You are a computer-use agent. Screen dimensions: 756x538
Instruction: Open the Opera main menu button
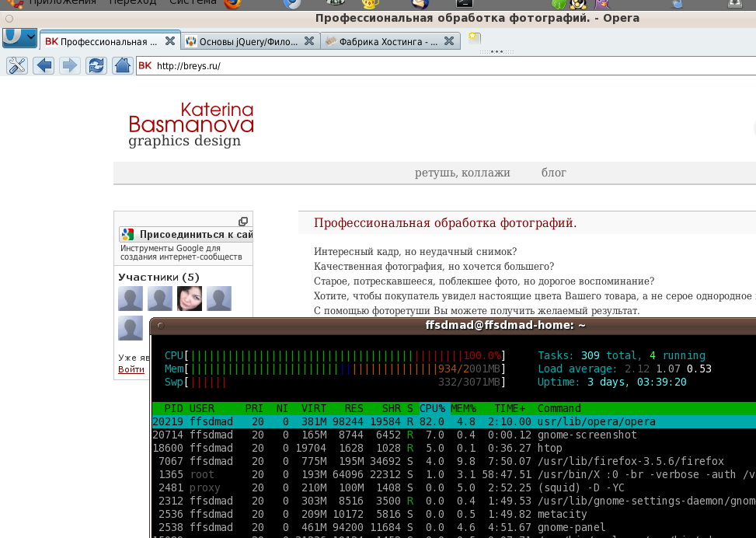[19, 37]
